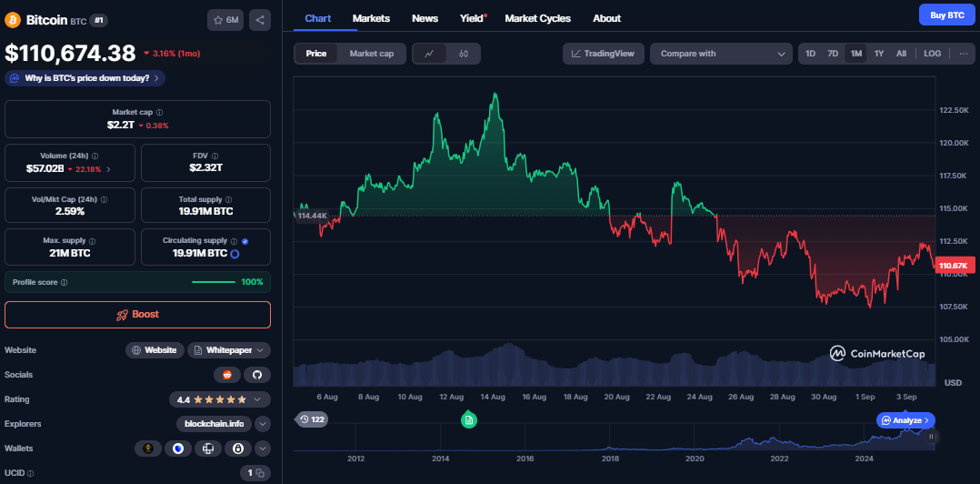Viewport: 980px width, 484px height.
Task: Click the Total supply info icon
Action: point(229,199)
